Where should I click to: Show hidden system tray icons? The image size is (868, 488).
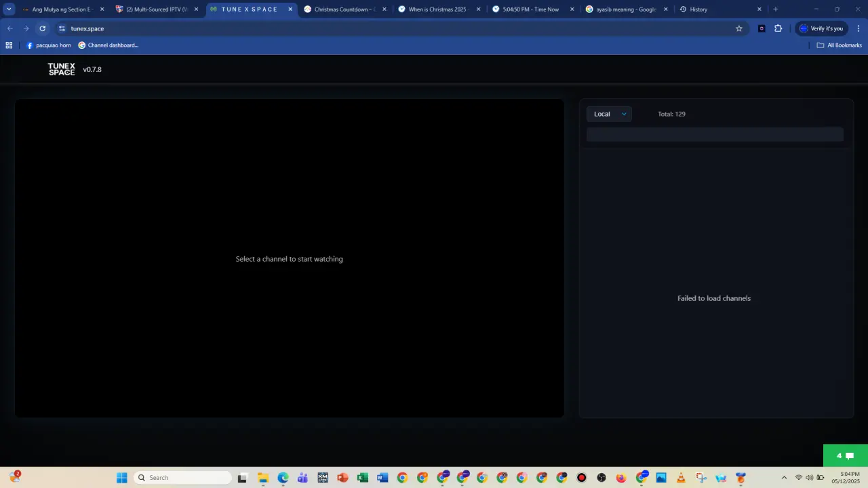tap(785, 478)
